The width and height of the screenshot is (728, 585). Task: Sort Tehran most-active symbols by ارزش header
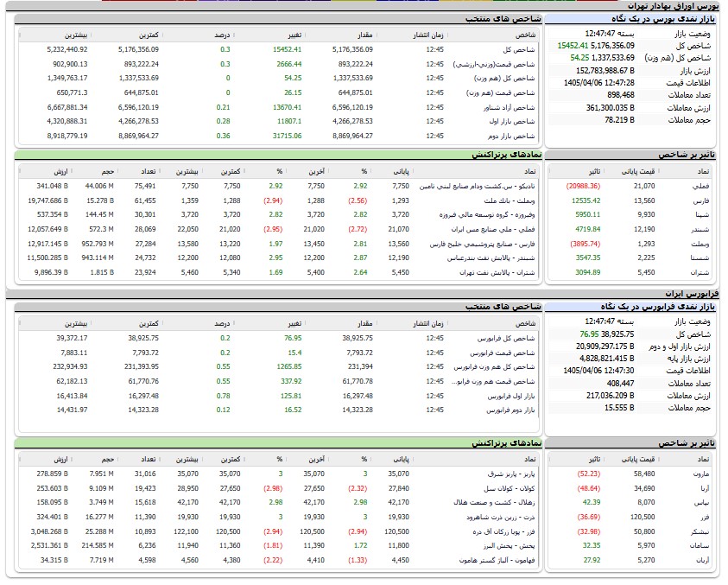(60, 172)
